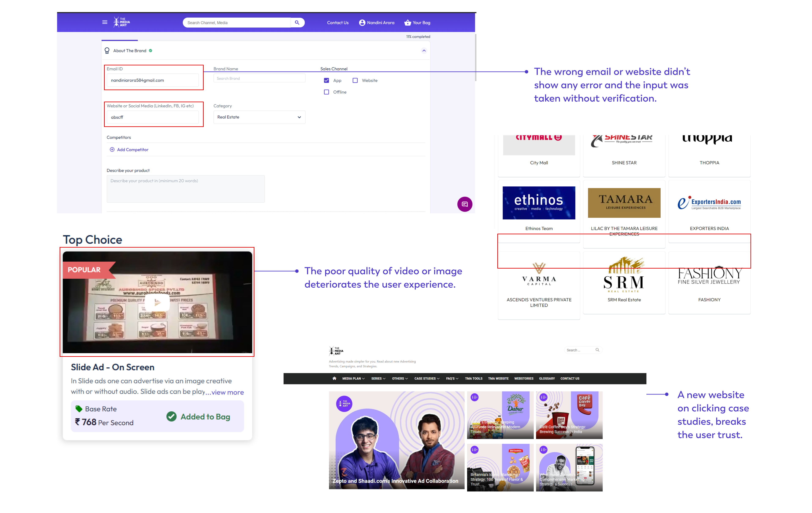
Task: Click The Media Ant logo on the blog page
Action: [336, 351]
